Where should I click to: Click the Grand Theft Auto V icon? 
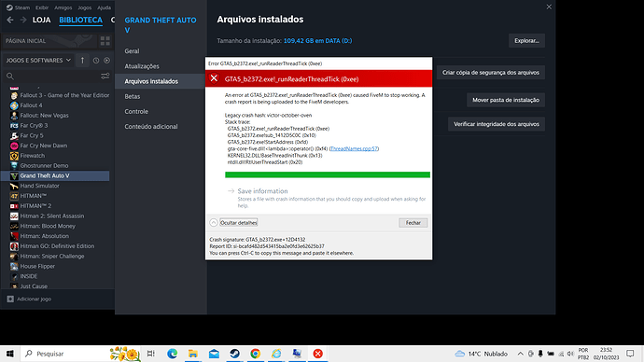click(x=14, y=175)
